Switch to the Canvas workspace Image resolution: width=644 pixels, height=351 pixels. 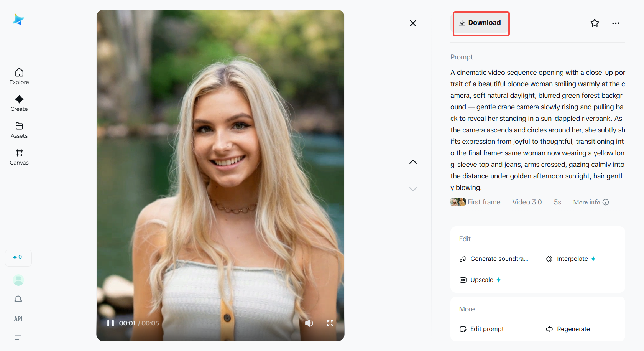point(19,157)
